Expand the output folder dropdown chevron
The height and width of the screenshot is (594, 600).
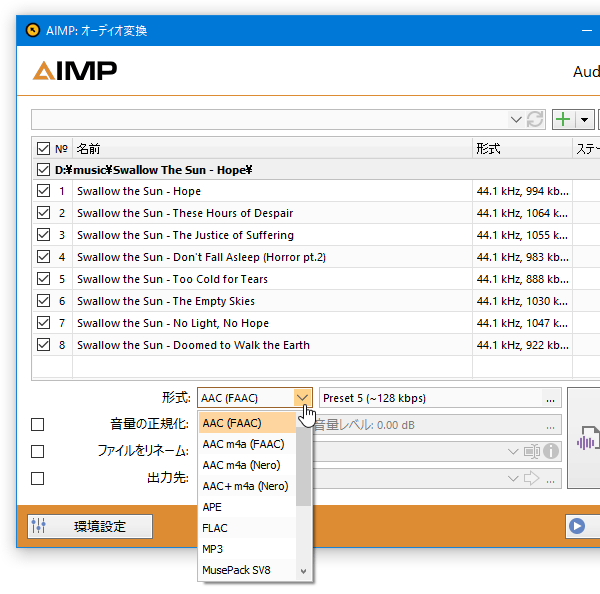click(x=513, y=478)
